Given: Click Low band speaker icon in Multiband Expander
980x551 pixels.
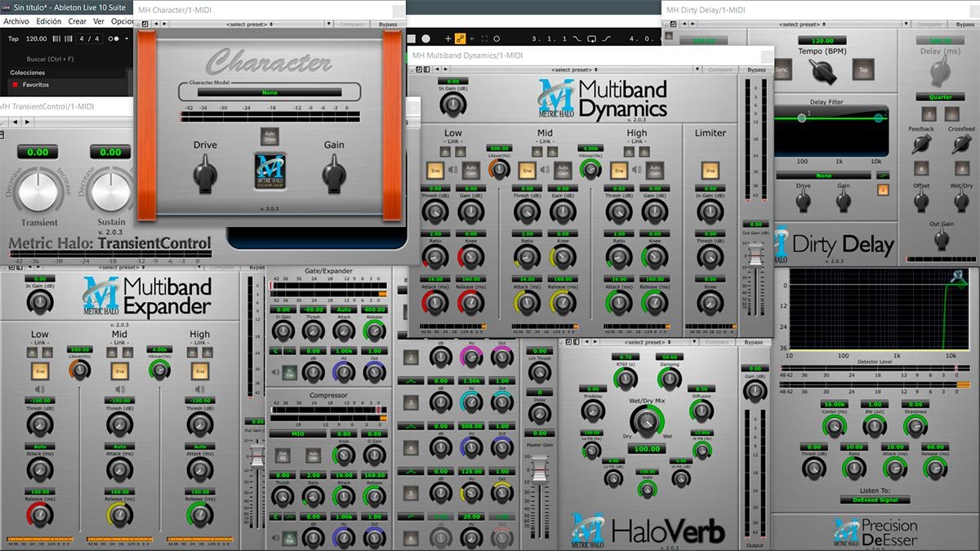Looking at the screenshot, I should click(x=39, y=389).
